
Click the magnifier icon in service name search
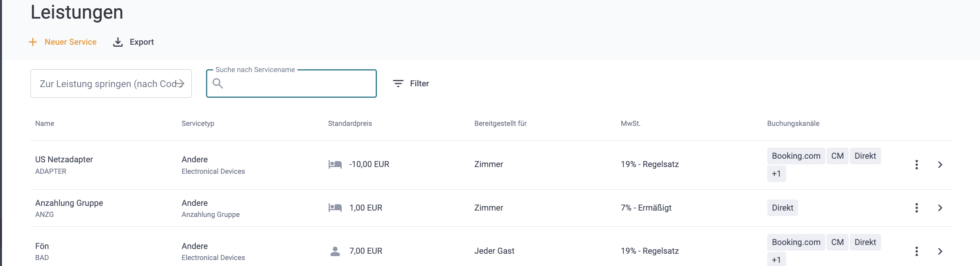click(218, 83)
